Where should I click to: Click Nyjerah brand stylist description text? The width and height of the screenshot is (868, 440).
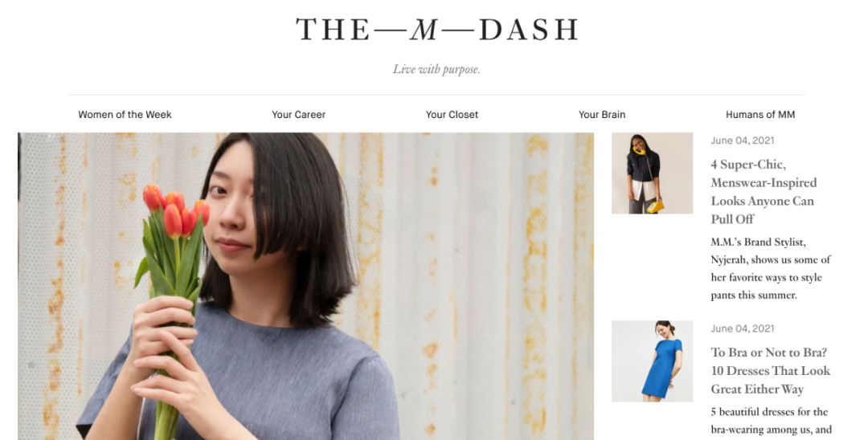[x=771, y=269]
